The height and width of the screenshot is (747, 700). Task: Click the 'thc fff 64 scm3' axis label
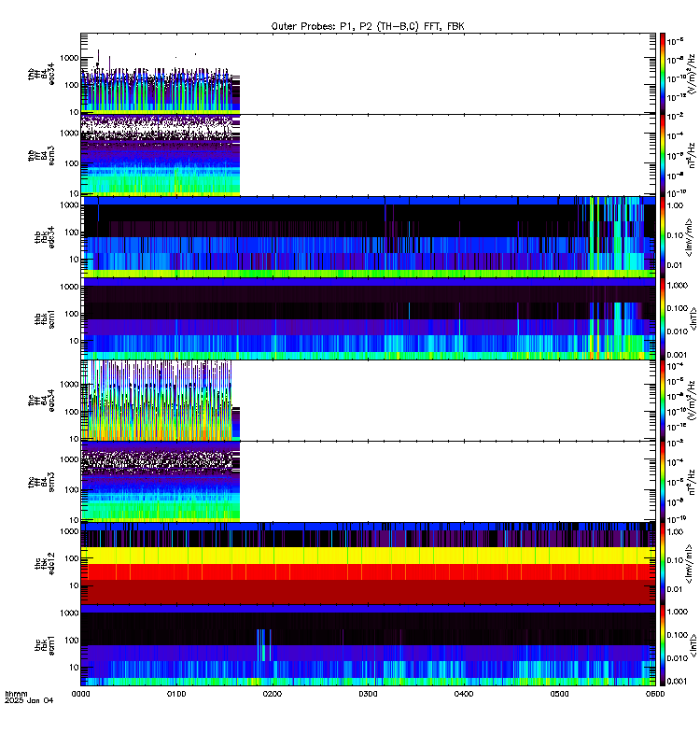point(41,482)
